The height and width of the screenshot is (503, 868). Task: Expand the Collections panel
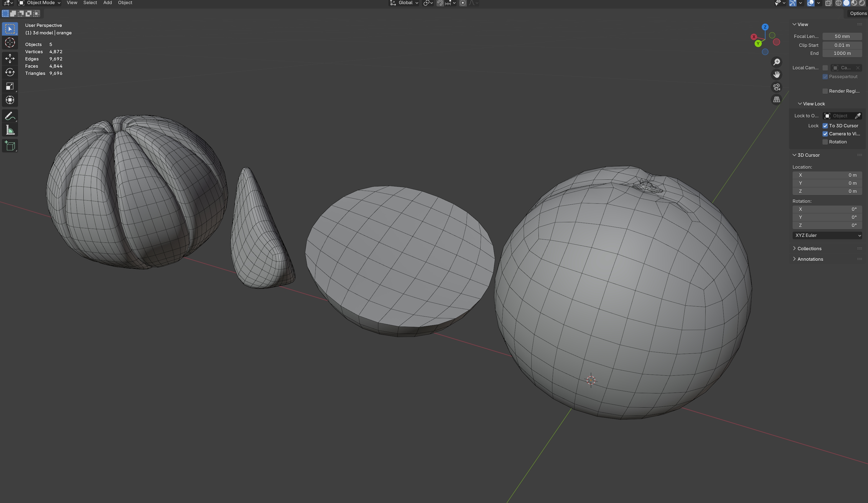pyautogui.click(x=809, y=249)
